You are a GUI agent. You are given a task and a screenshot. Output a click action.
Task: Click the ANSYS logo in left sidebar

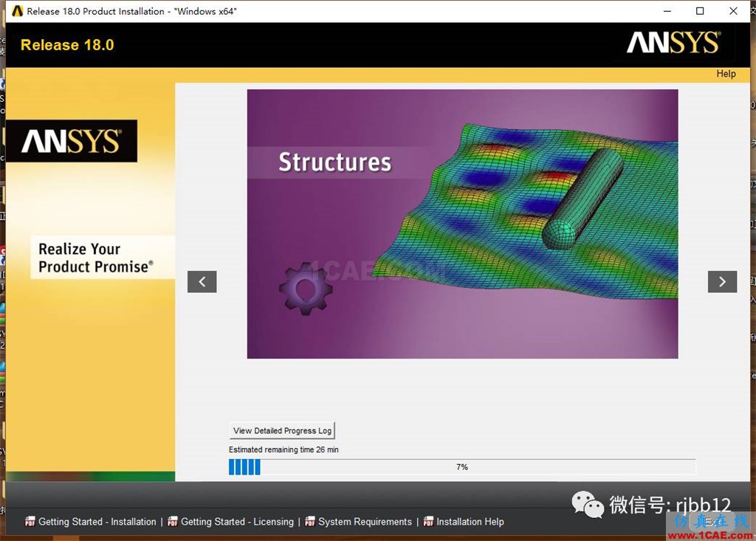[72, 141]
